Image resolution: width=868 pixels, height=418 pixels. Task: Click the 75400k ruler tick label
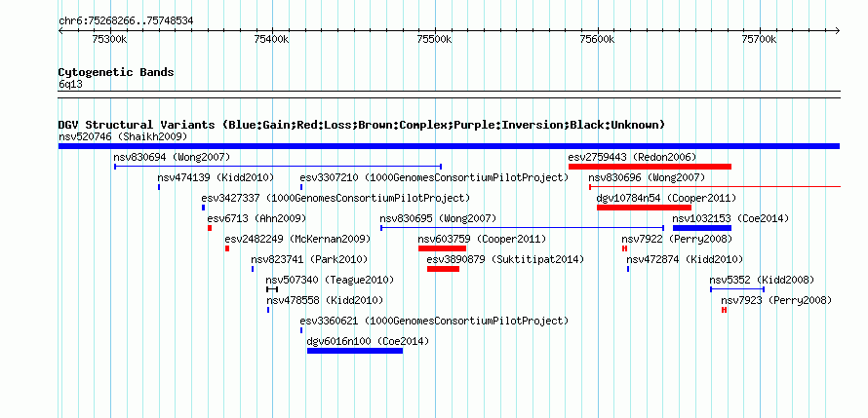(x=272, y=39)
